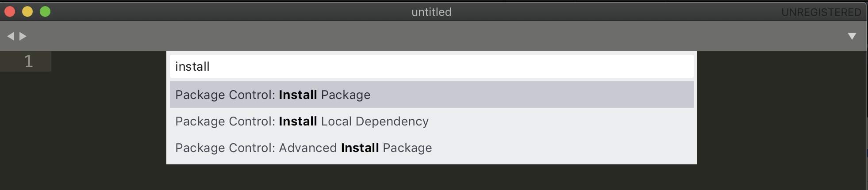Open the tab list dropdown triangle
868x190 pixels.
click(x=852, y=36)
